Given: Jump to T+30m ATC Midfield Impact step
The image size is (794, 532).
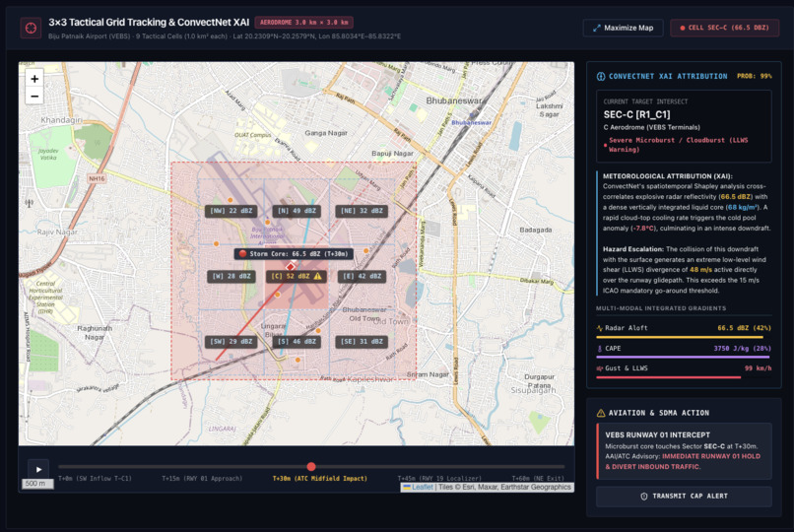Looking at the screenshot, I should (x=319, y=479).
